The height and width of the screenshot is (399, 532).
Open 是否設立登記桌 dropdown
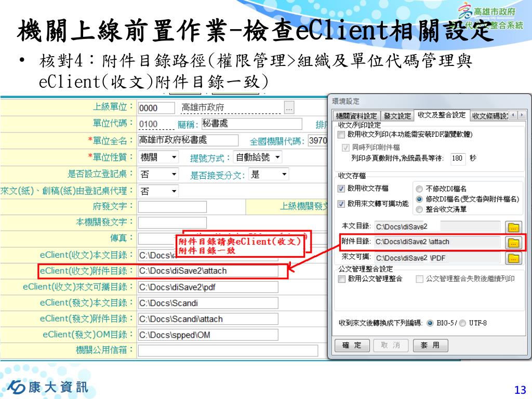coord(158,175)
